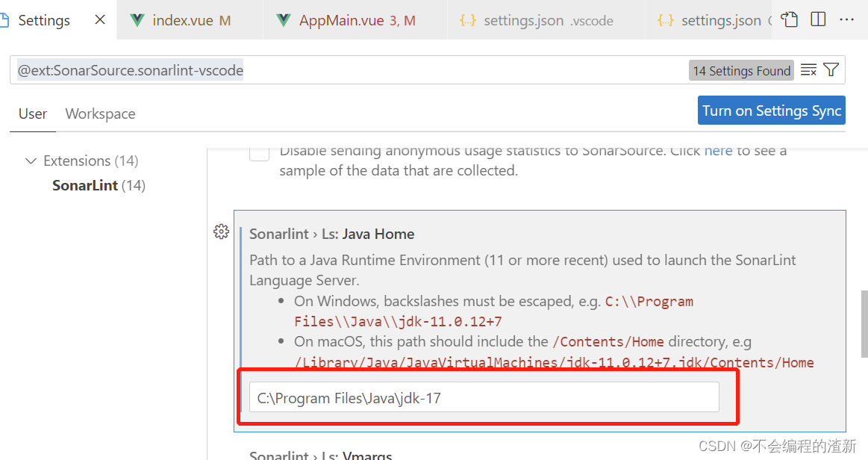
Task: Click the Sonarlint Ls: Java Home title
Action: coord(331,234)
